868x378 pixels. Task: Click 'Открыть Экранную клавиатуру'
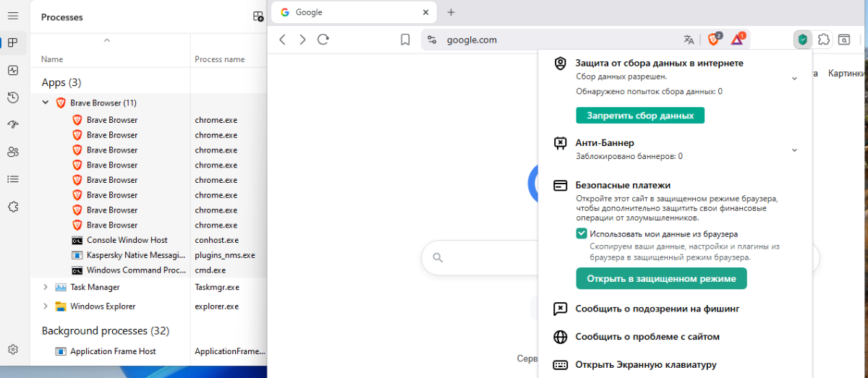click(x=645, y=364)
